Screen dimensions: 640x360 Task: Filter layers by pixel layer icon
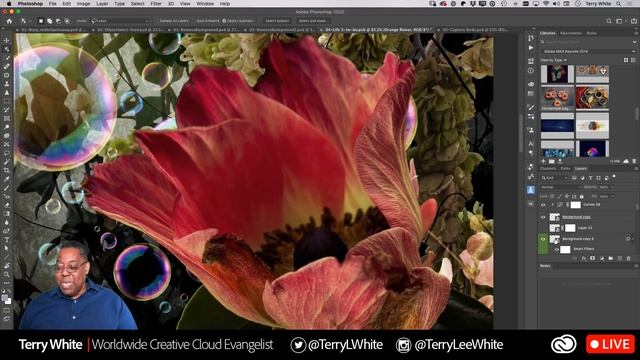(574, 178)
